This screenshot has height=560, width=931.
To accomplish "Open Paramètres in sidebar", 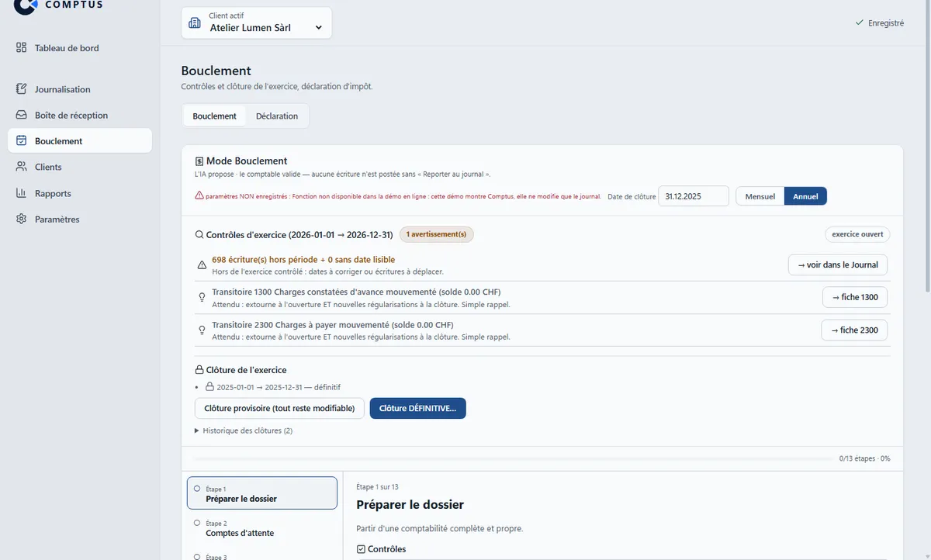I will [80, 219].
